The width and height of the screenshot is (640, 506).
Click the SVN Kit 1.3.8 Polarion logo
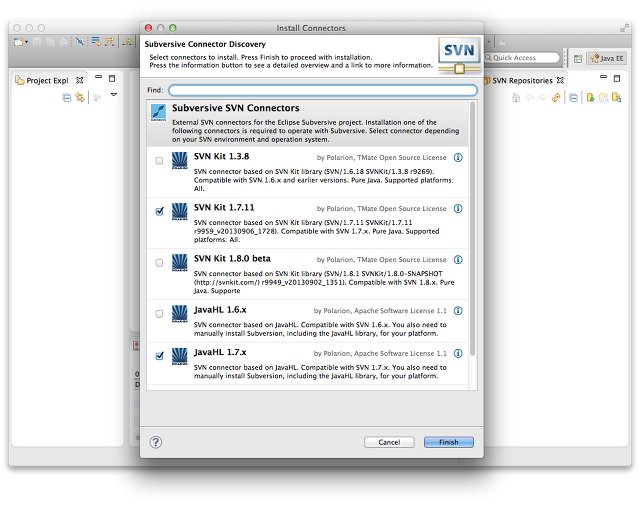point(180,160)
